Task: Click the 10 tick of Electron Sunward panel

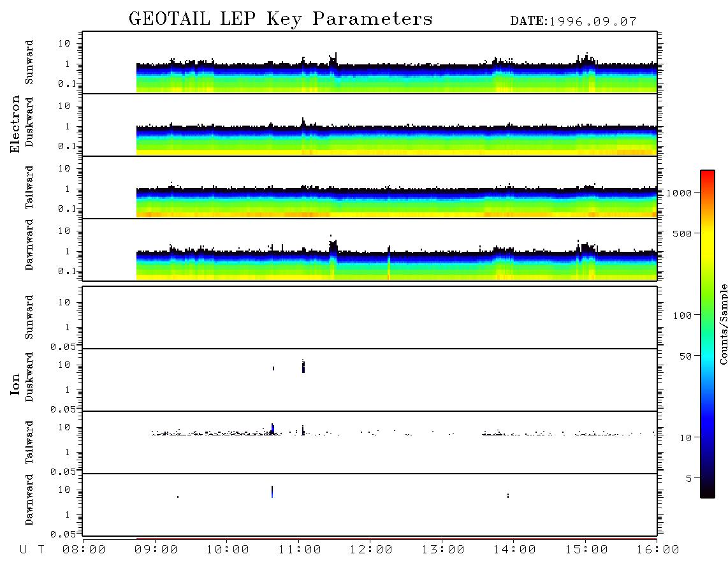Action: [x=64, y=43]
